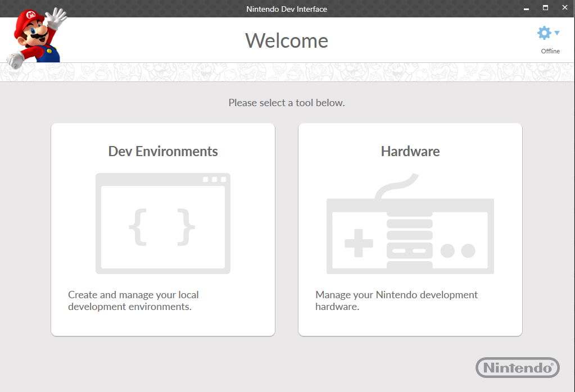Click the three dots on the window icon

pos(215,179)
